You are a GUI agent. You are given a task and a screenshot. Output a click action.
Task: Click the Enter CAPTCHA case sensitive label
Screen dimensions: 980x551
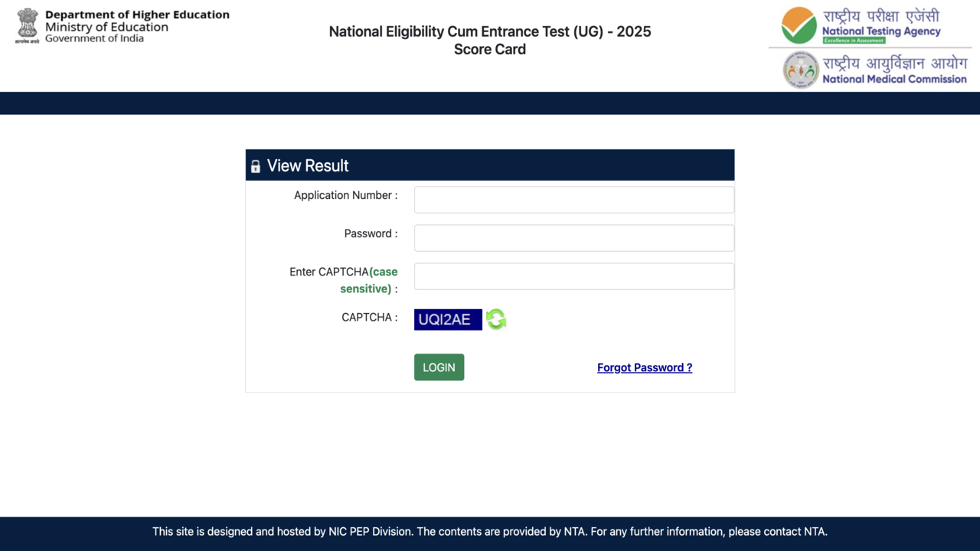coord(343,280)
